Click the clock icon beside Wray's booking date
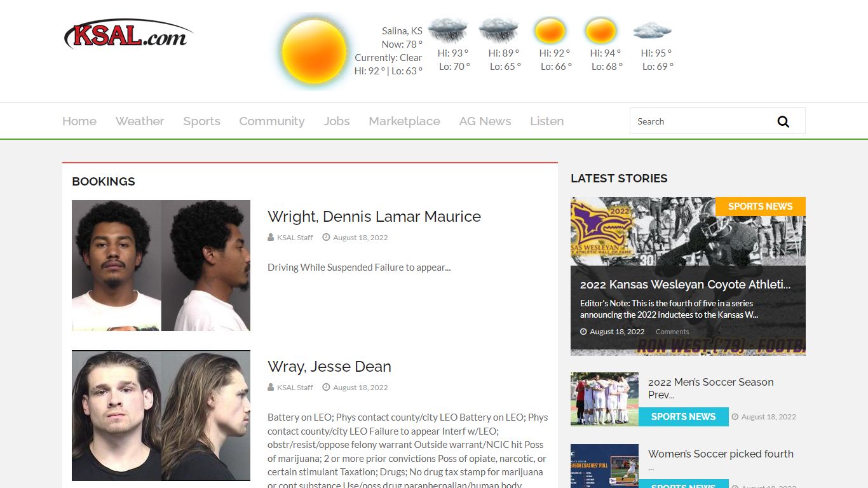The height and width of the screenshot is (488, 868). tap(326, 388)
